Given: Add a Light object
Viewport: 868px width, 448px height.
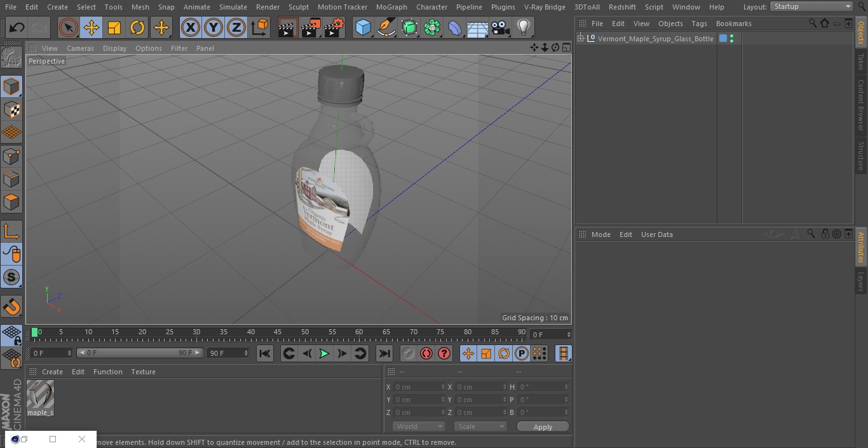Looking at the screenshot, I should click(x=524, y=27).
